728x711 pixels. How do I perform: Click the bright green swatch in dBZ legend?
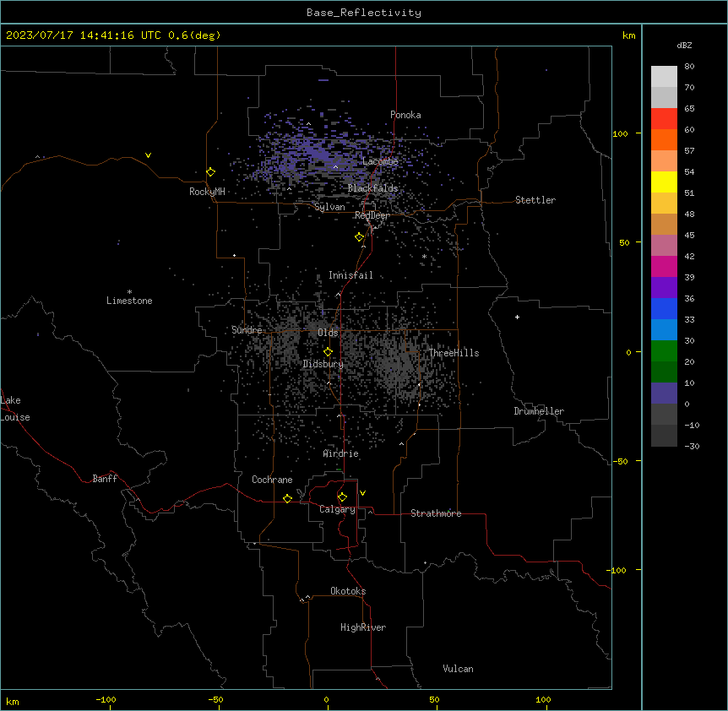coord(664,351)
